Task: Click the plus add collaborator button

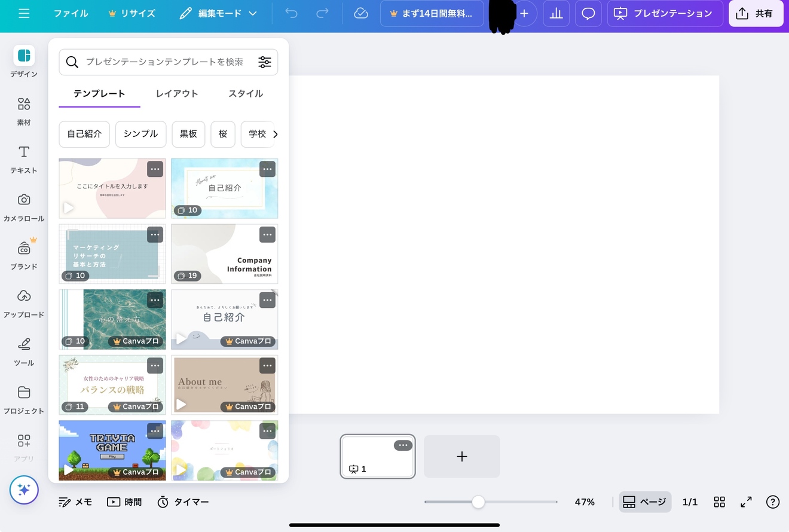Action: 524,13
